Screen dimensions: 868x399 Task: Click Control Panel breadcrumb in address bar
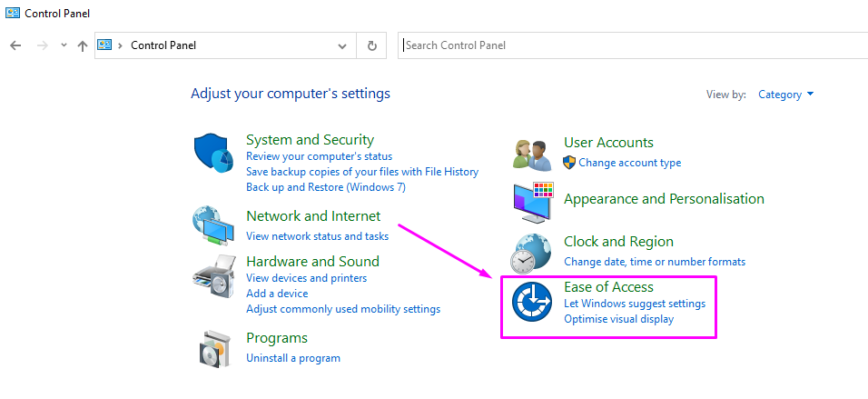pos(163,45)
